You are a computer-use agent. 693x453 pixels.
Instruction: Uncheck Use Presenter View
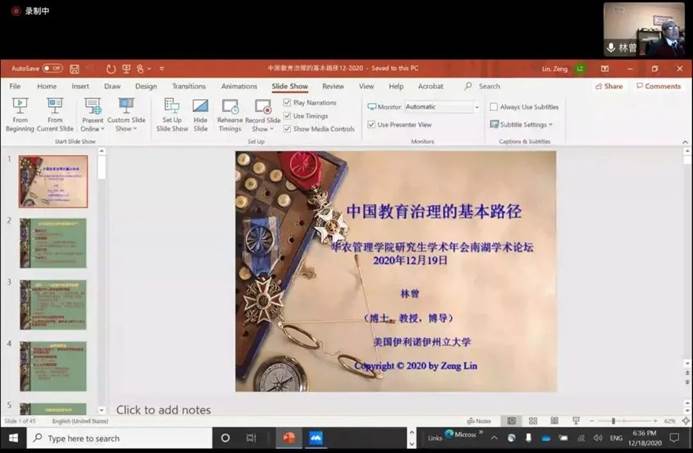pos(371,125)
